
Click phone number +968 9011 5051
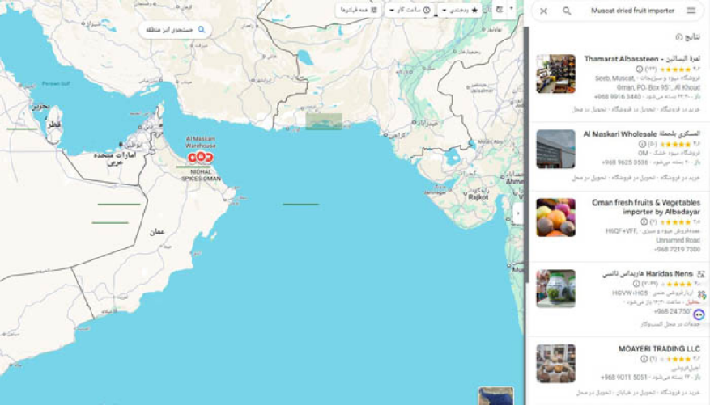(624, 377)
